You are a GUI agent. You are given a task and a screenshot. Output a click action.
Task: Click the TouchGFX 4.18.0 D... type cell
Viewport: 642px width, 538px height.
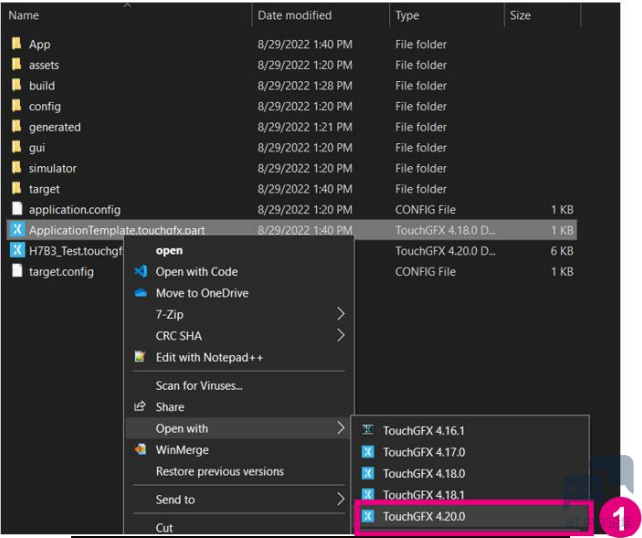pos(445,230)
